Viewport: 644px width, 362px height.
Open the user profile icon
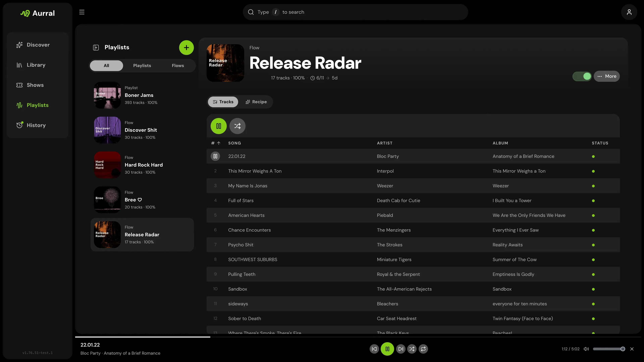click(x=629, y=12)
